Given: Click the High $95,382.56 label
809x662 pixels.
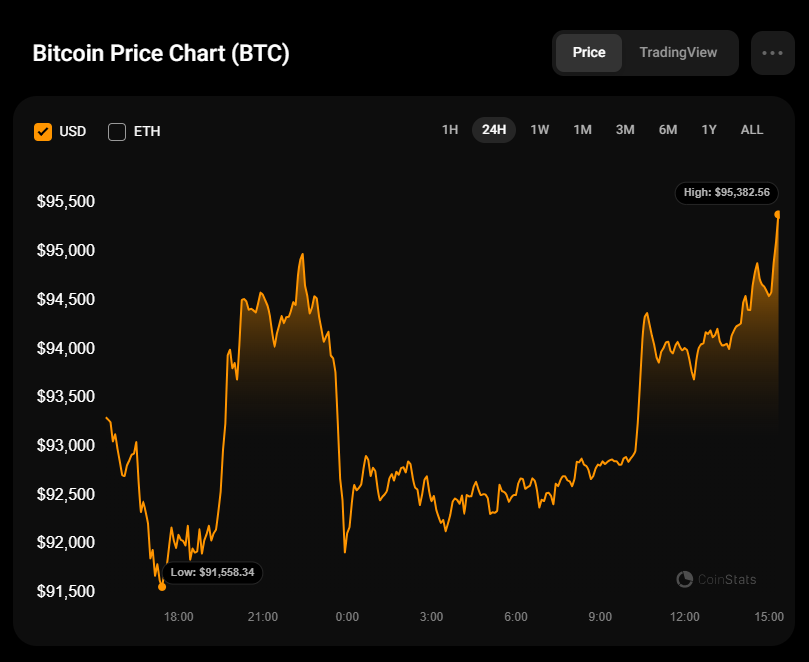Looking at the screenshot, I should point(727,192).
